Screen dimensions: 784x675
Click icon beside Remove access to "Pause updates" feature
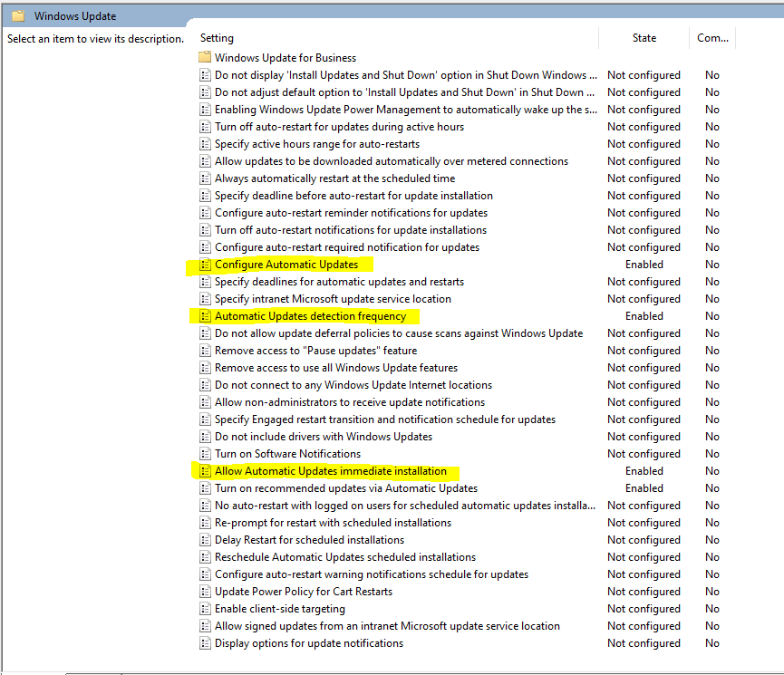point(205,351)
